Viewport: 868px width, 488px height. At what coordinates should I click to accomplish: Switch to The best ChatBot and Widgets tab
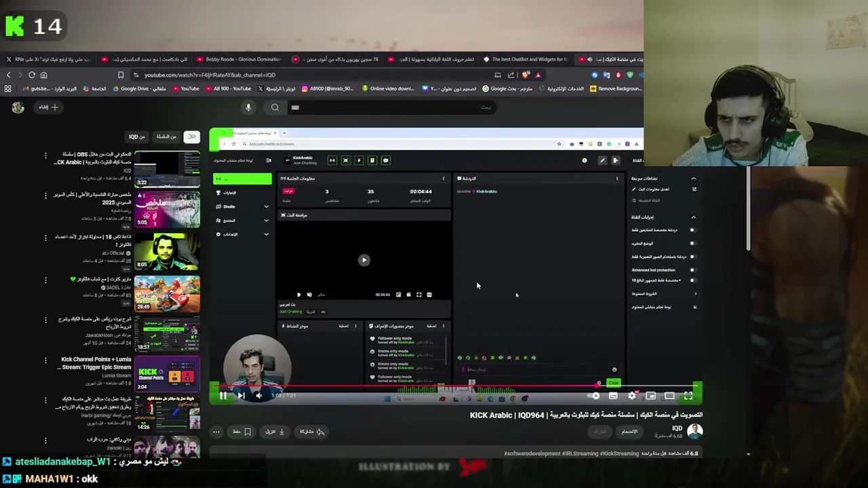[526, 59]
